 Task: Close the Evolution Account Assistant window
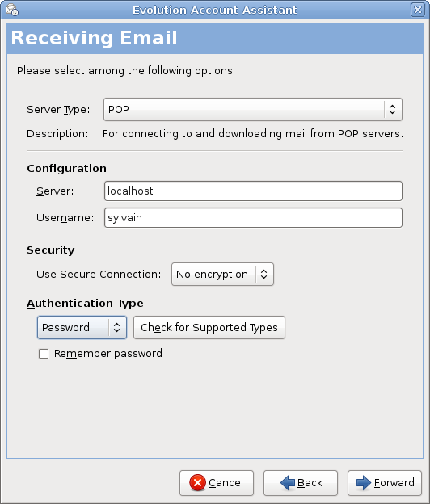point(417,10)
